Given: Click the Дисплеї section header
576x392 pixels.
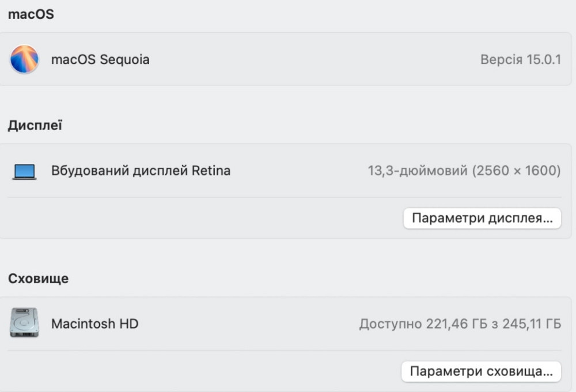Looking at the screenshot, I should point(35,124).
